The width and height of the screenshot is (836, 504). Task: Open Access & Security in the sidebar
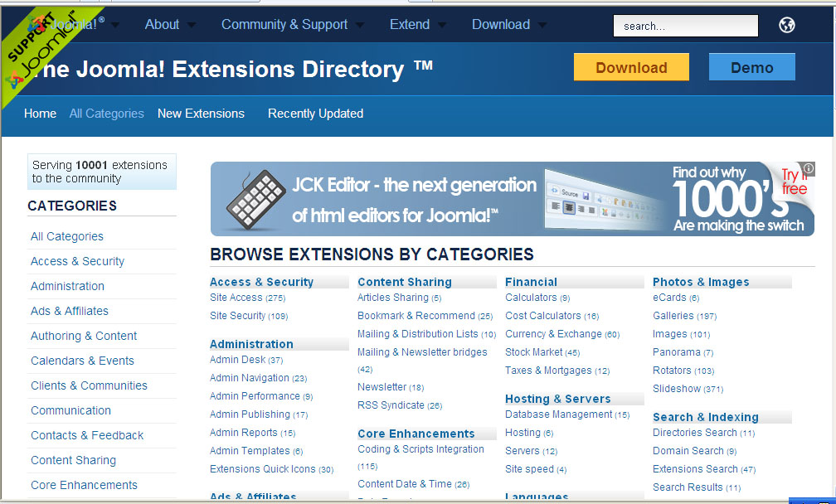tap(77, 262)
